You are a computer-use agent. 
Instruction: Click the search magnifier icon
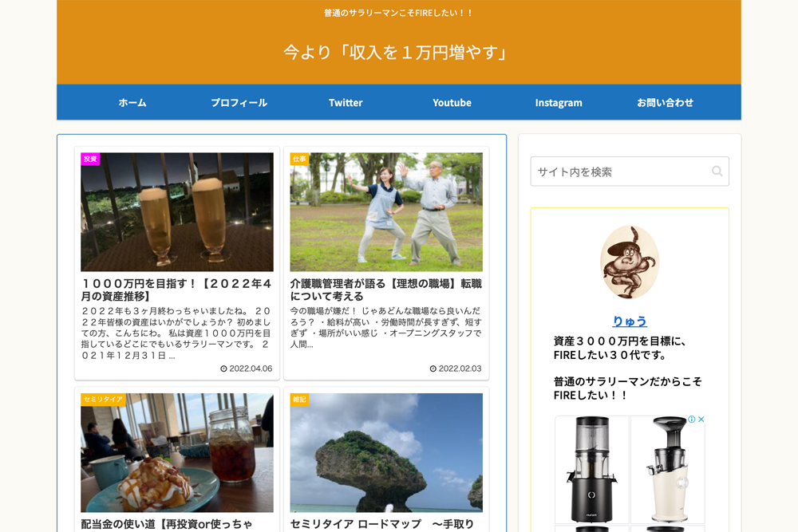717,171
